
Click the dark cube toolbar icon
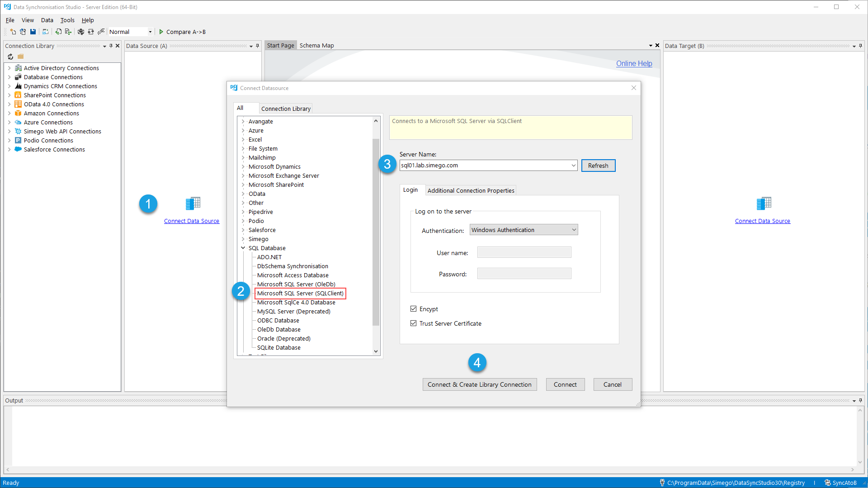(x=81, y=32)
